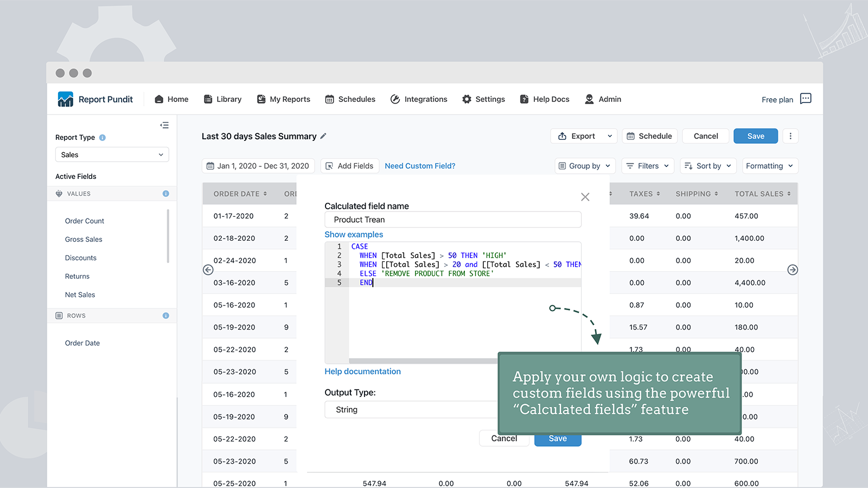Click the horizontal scrollbar in code editor
This screenshot has height=488, width=868.
click(423, 361)
